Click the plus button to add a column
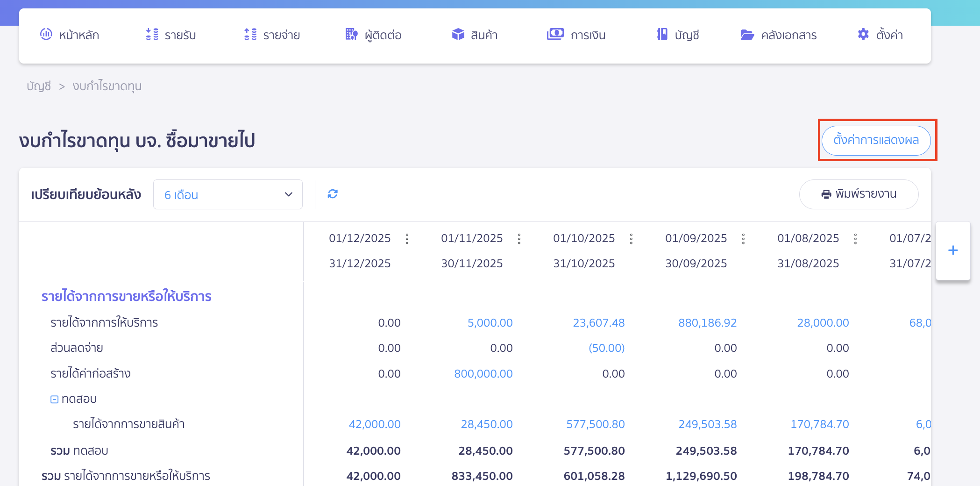The image size is (980, 486). [x=953, y=250]
